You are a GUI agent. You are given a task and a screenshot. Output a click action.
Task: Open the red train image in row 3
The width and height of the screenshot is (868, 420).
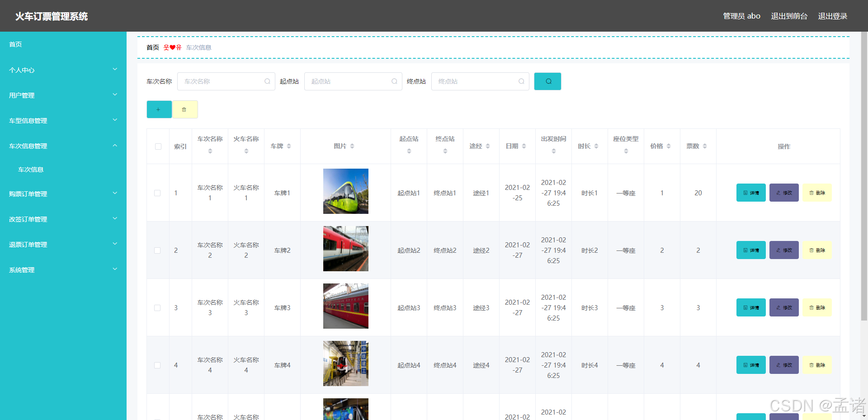coord(346,306)
